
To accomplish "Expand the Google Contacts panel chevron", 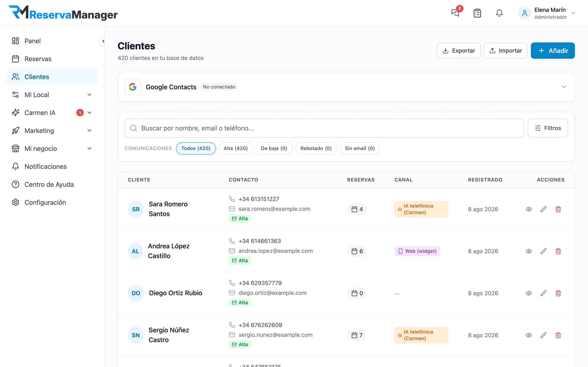I will (564, 87).
